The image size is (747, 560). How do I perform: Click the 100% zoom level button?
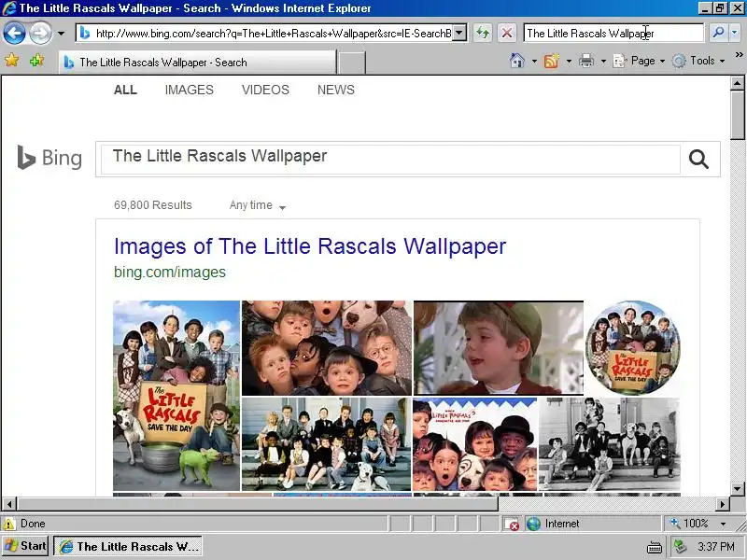tap(690, 524)
